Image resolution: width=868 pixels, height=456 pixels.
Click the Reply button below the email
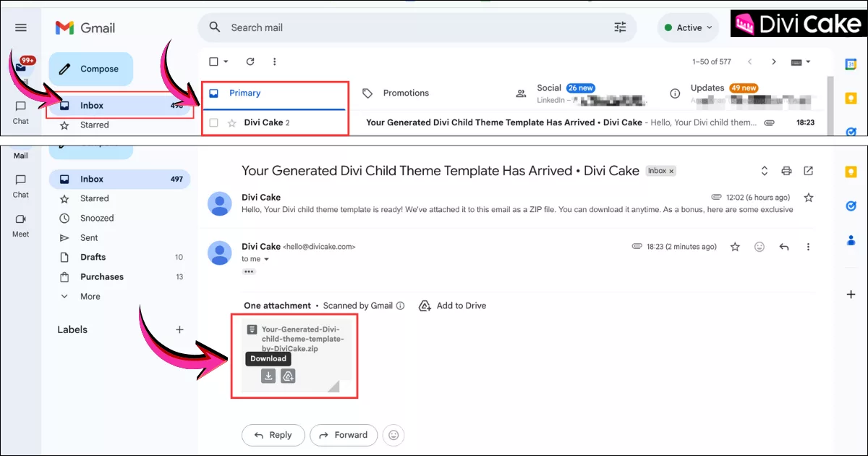(x=273, y=435)
